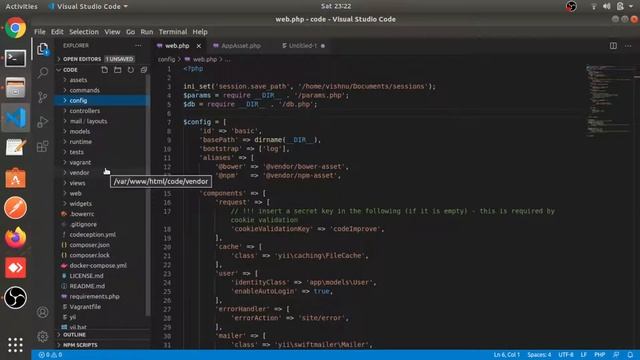The height and width of the screenshot is (360, 640).
Task: Expand the controllers folder
Action: pos(84,111)
